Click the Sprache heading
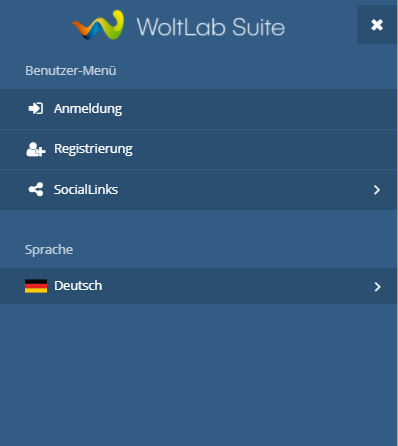 tap(49, 250)
